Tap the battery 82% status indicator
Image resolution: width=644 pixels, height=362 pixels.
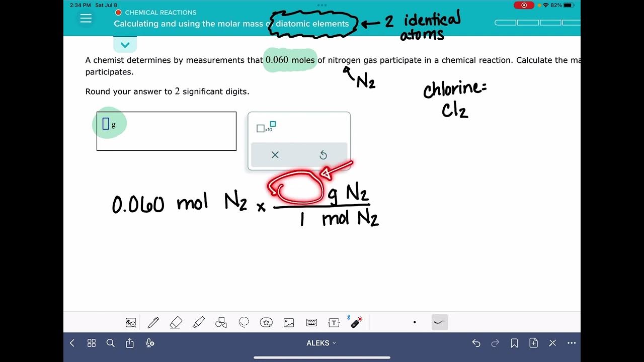coord(562,5)
